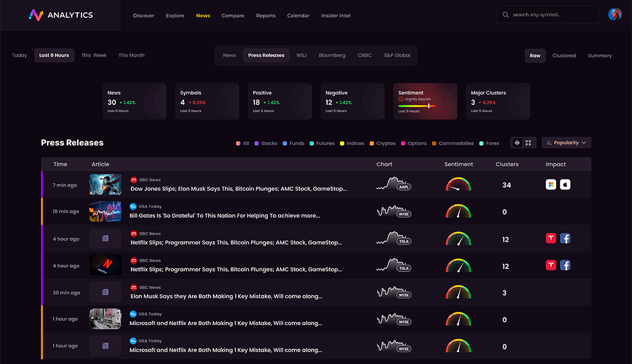
Task: Click the Clusters column header
Action: point(507,164)
